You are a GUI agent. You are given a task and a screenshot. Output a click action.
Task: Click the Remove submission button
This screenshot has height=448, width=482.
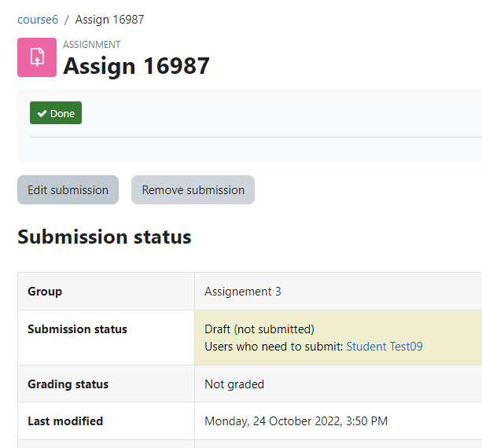[193, 190]
